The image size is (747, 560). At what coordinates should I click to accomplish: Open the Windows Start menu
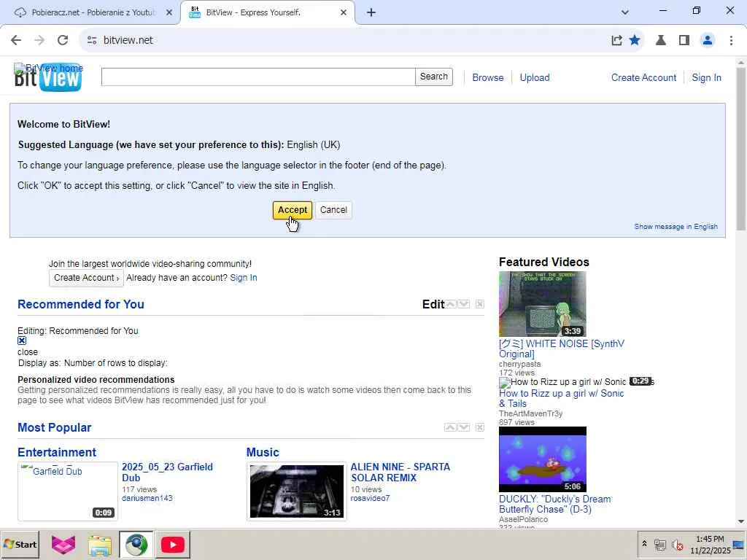(x=20, y=545)
